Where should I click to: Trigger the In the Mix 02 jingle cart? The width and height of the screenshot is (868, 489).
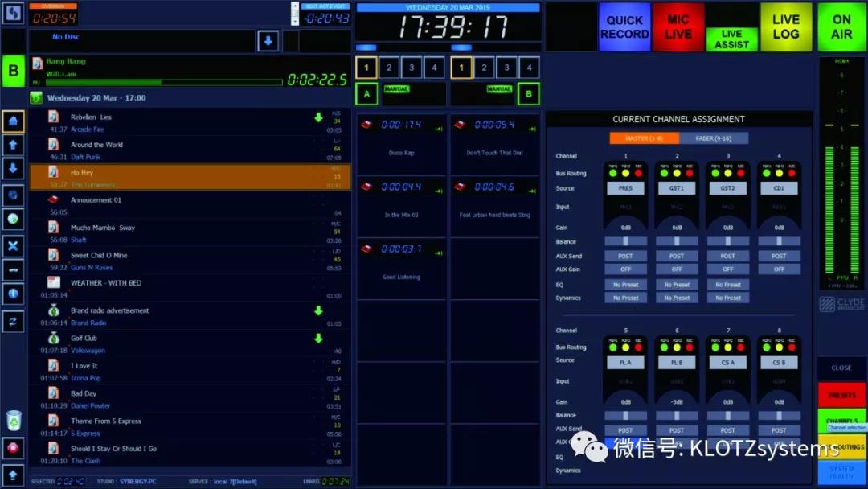(x=401, y=207)
